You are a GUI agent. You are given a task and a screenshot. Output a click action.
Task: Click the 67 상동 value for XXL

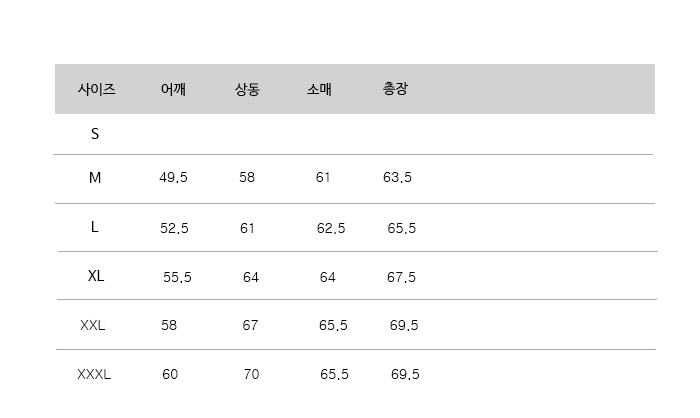point(250,325)
